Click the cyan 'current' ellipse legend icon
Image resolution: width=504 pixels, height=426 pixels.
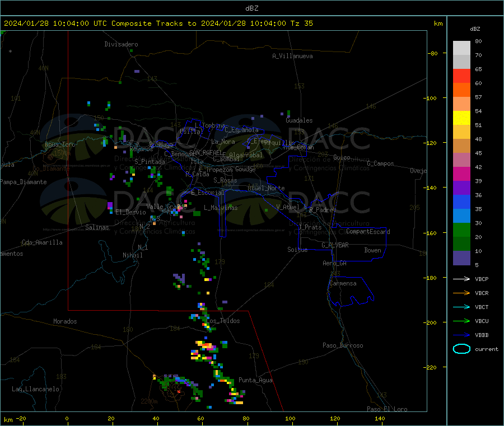coord(461,349)
